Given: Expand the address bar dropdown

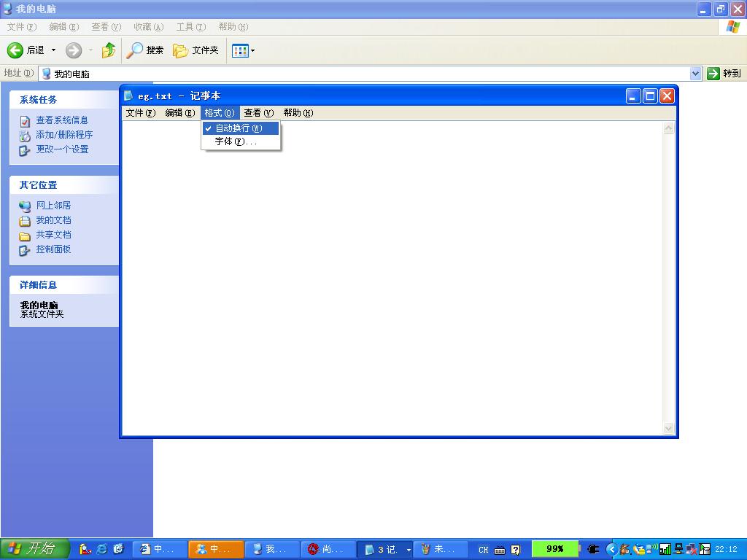Looking at the screenshot, I should pyautogui.click(x=695, y=74).
